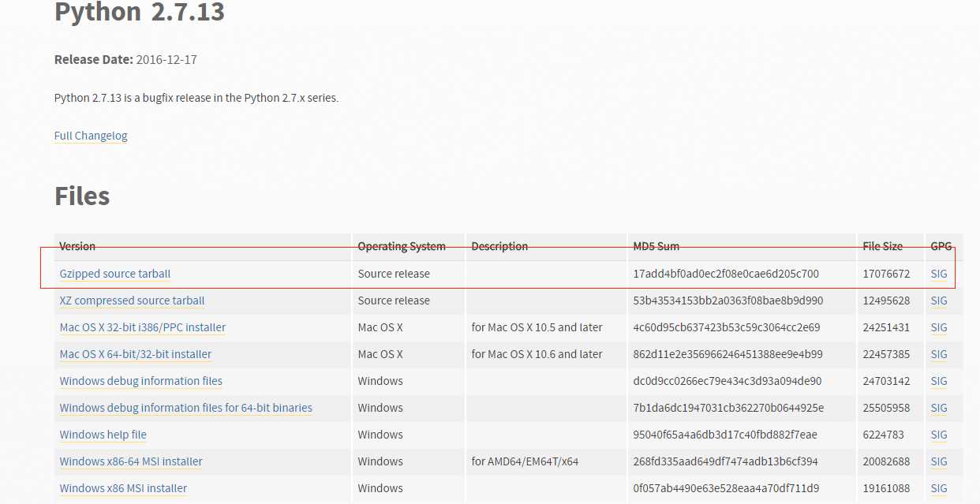Open Mac OS X 64-bit/32-bit installer link
The image size is (980, 504).
coord(136,354)
